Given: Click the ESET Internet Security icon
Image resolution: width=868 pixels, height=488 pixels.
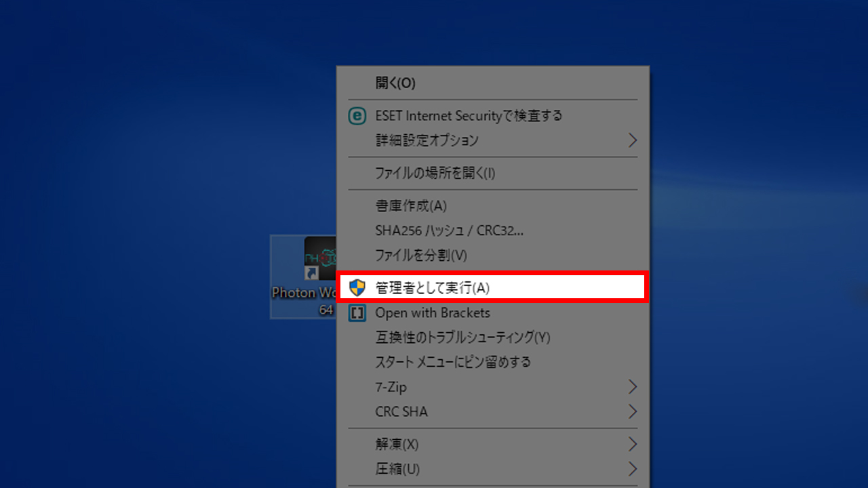Looking at the screenshot, I should [x=357, y=116].
